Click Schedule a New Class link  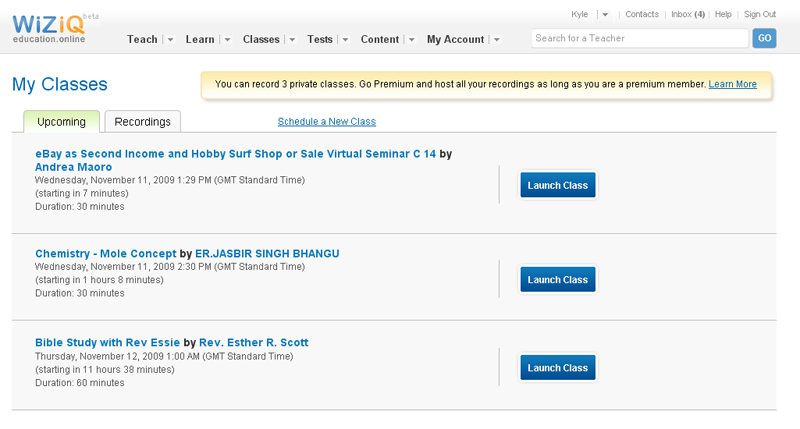(x=326, y=122)
